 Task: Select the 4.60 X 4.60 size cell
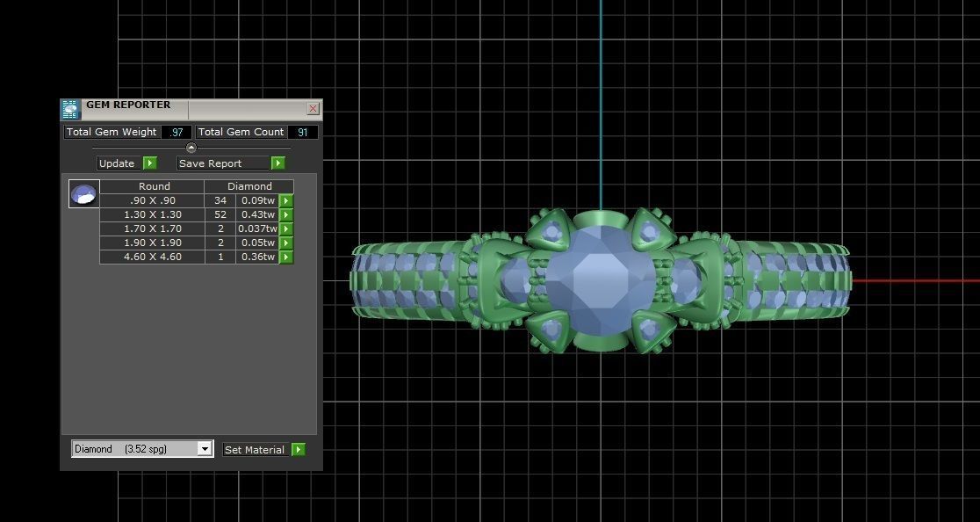click(153, 257)
